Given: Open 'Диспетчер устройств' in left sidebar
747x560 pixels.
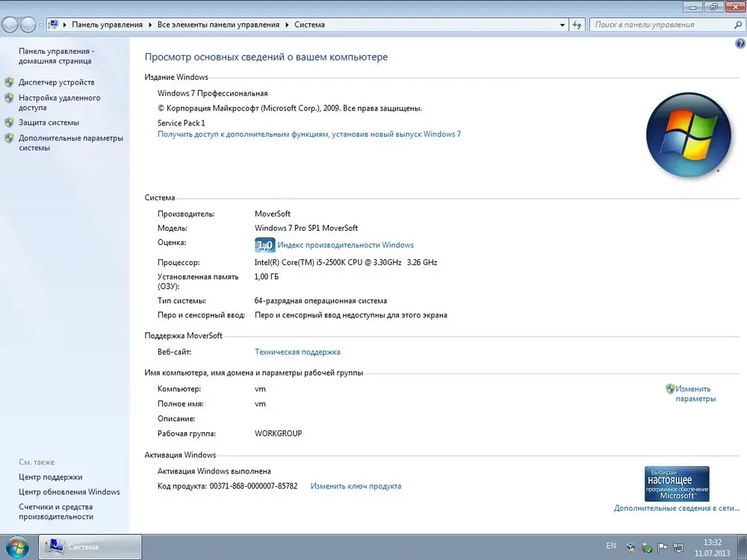Looking at the screenshot, I should click(56, 82).
